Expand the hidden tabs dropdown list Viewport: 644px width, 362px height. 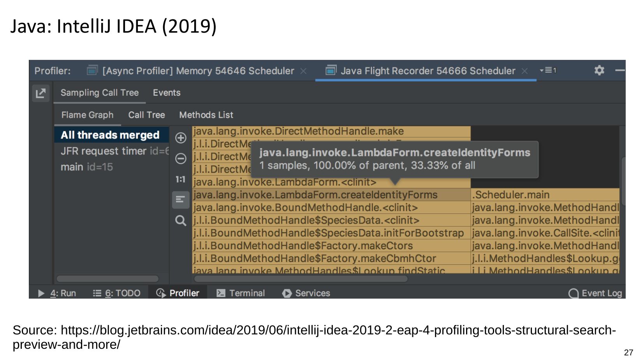[x=548, y=70]
